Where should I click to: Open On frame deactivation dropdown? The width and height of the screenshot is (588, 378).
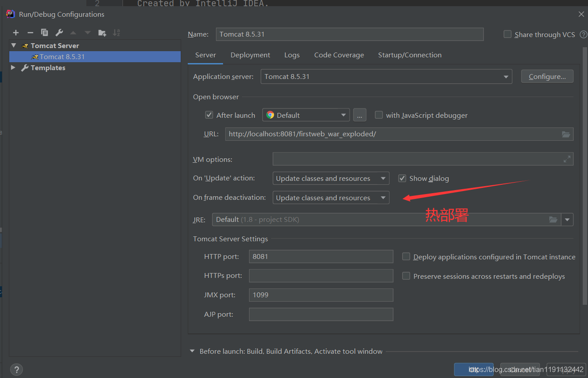pos(331,198)
